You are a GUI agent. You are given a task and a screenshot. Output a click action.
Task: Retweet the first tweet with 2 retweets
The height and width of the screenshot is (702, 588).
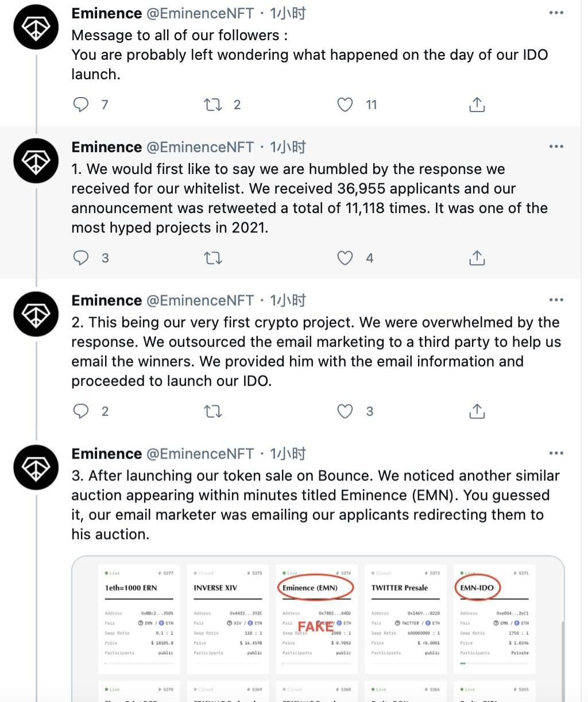(214, 105)
